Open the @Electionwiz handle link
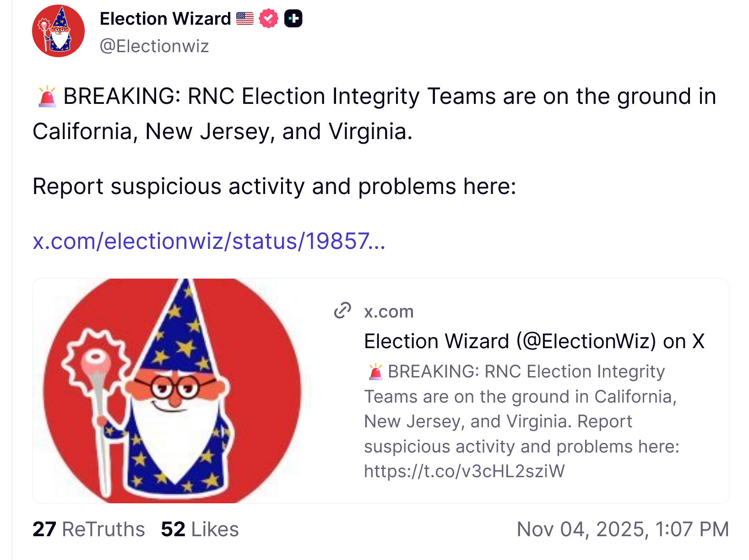Viewport: 749px width, 560px height. [x=154, y=46]
